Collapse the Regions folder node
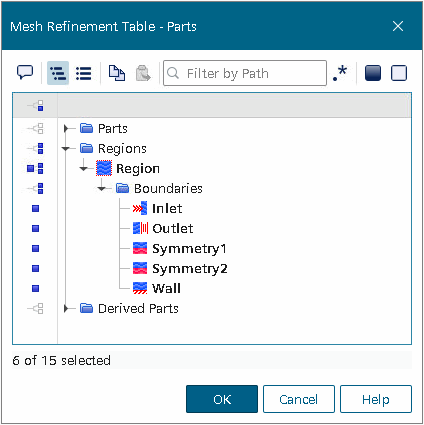Screen dimensions: 424x425 tap(66, 148)
